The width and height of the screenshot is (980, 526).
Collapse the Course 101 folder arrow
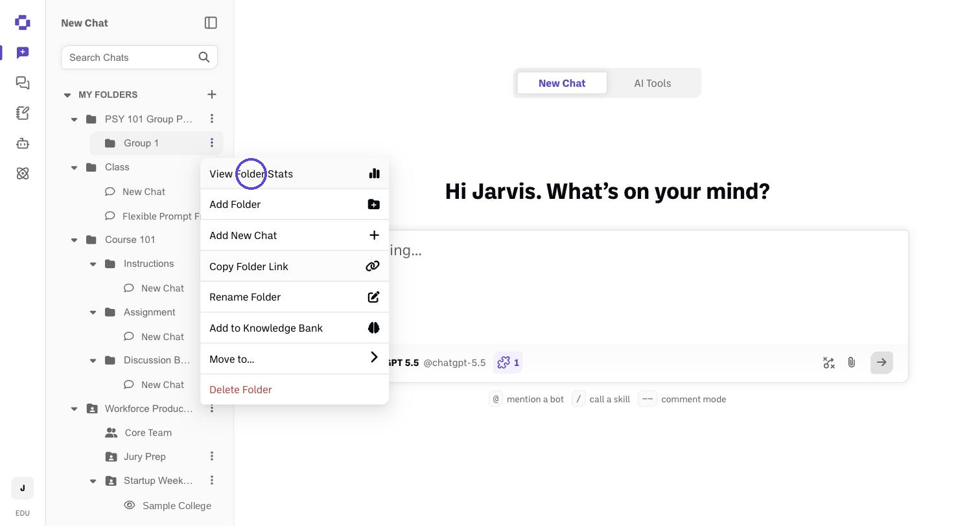click(74, 240)
